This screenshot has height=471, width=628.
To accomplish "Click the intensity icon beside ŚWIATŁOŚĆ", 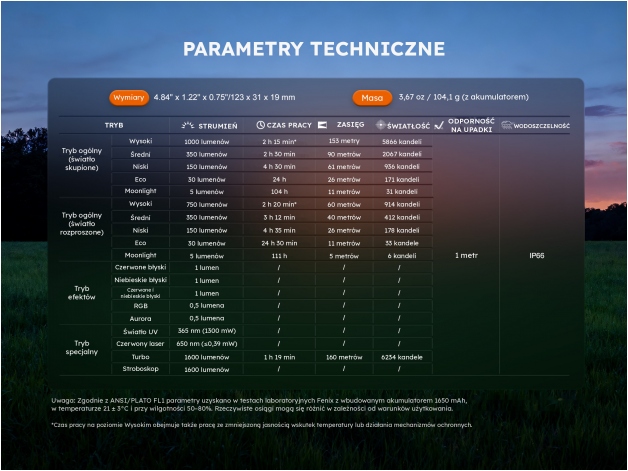I will pos(380,125).
